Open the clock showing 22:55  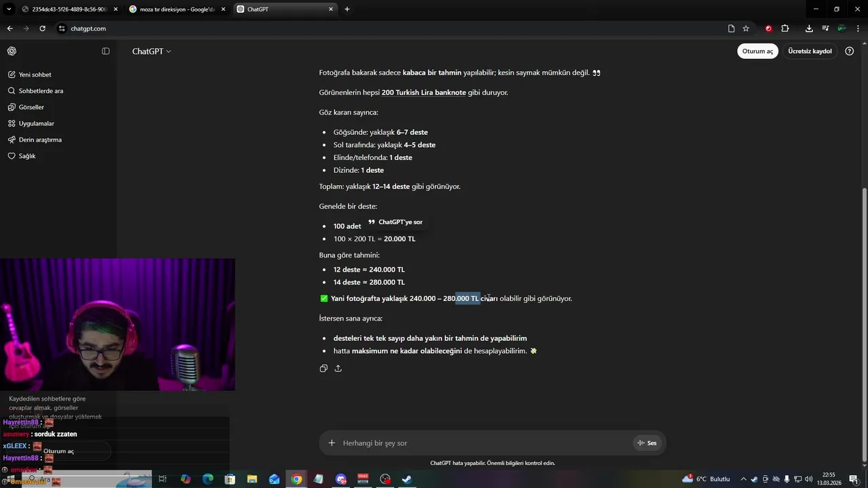pos(829,479)
